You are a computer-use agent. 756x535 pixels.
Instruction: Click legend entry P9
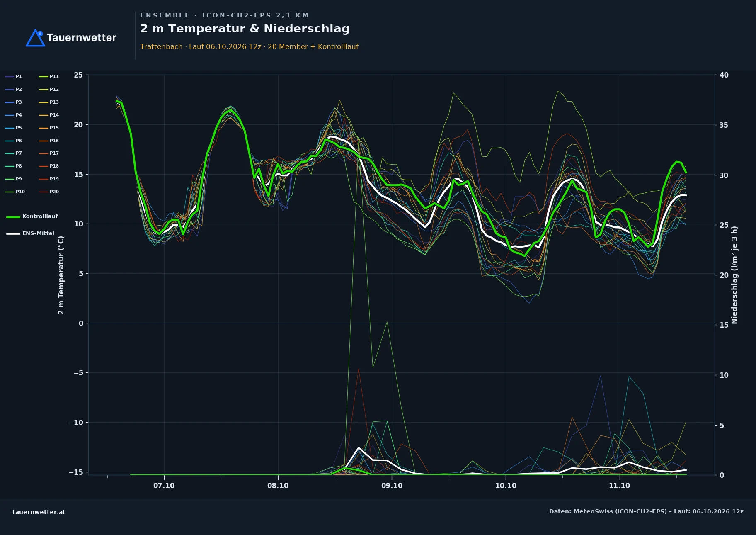(x=14, y=179)
